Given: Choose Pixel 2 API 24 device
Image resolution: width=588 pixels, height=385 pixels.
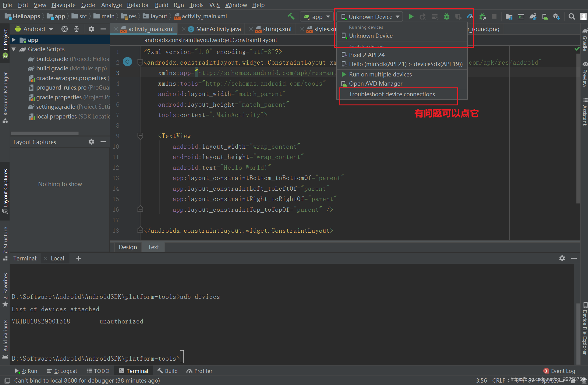Looking at the screenshot, I should (367, 55).
